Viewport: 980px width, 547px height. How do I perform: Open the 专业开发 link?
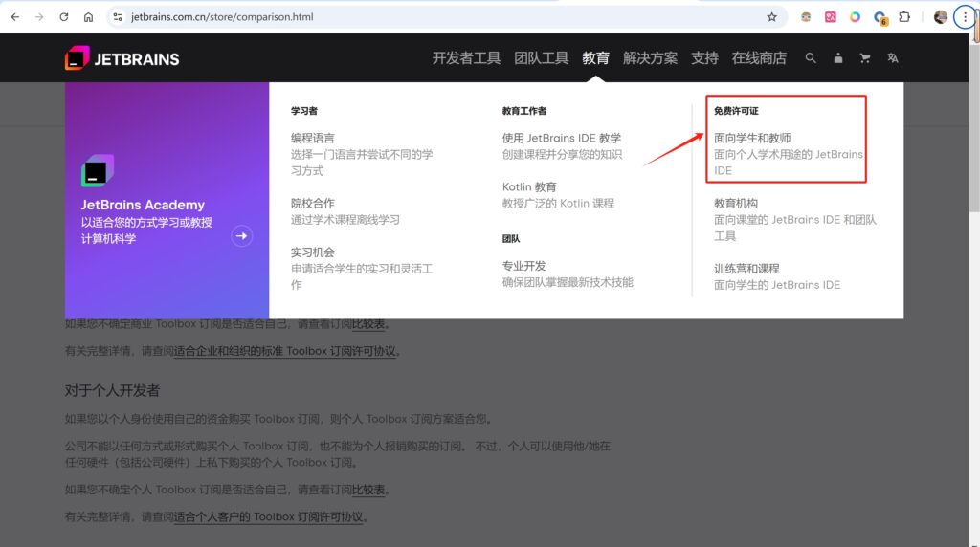(523, 266)
